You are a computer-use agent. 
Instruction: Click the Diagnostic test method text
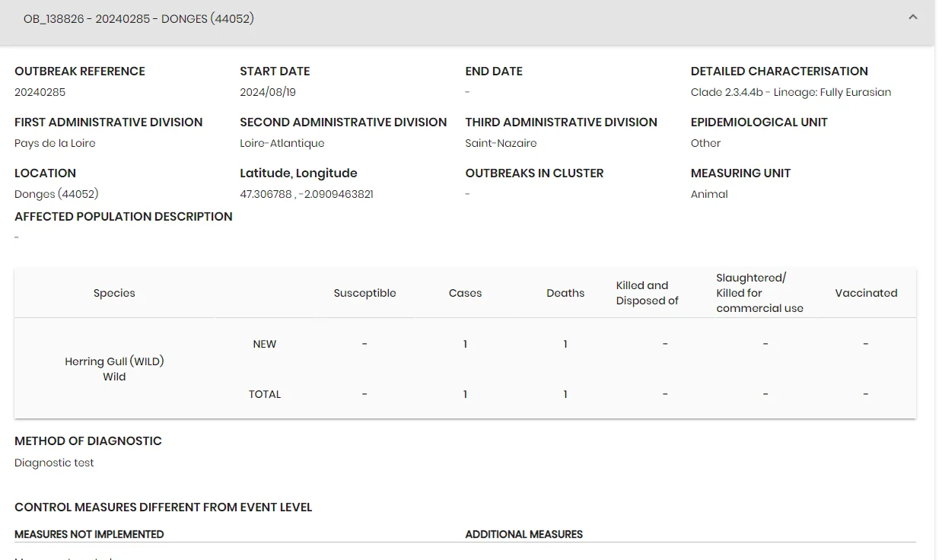tap(54, 463)
